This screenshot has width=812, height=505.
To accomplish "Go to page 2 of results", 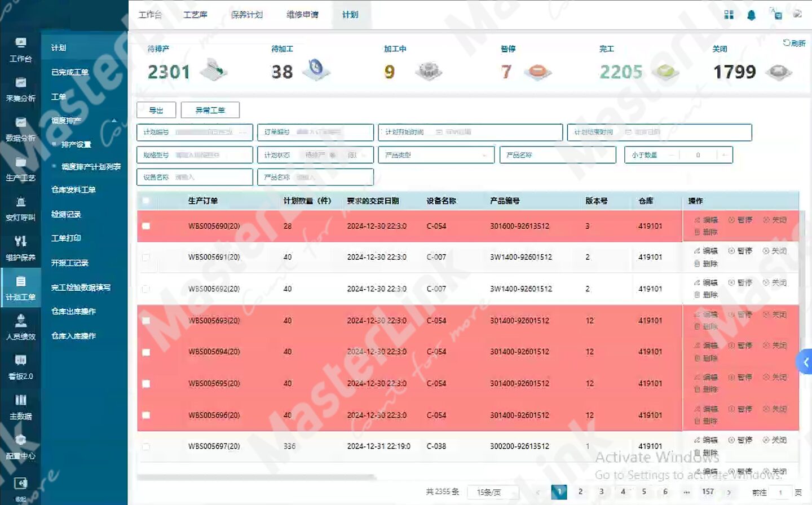I will (580, 491).
